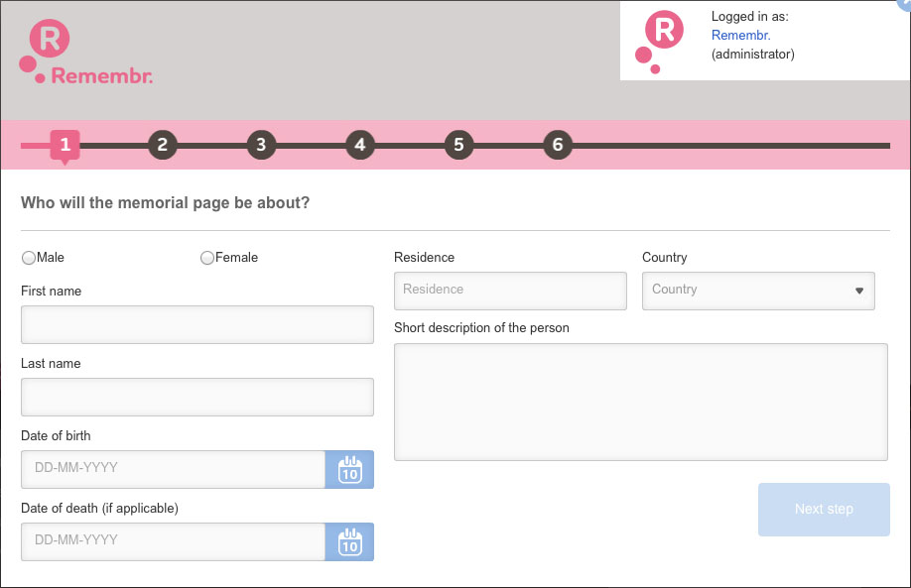Expand the Country dropdown
The image size is (911, 588).
[758, 291]
